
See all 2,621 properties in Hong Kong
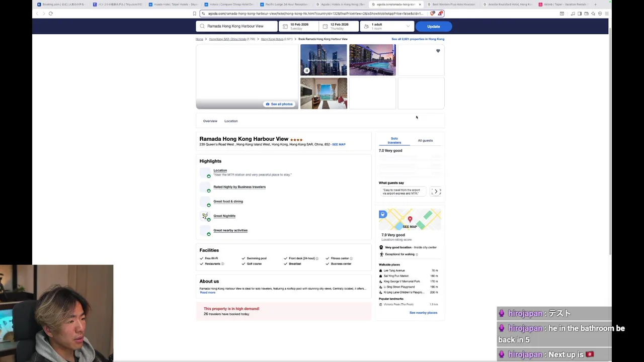(x=418, y=39)
